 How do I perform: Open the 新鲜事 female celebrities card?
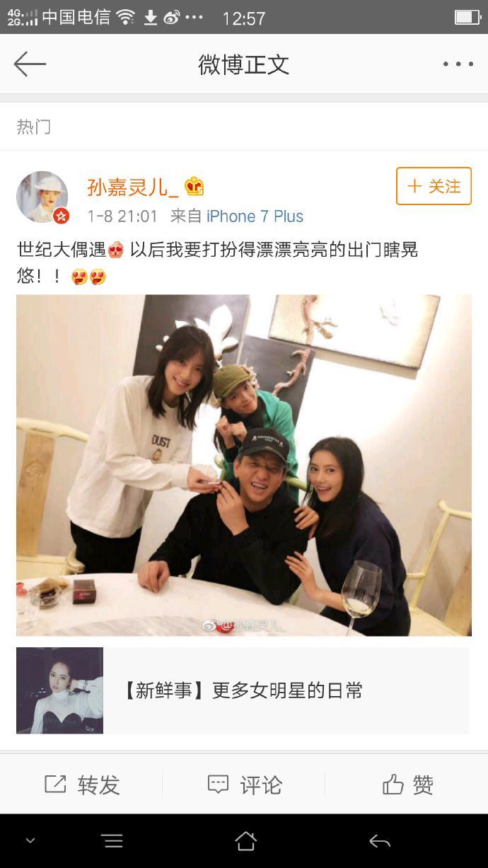243,690
